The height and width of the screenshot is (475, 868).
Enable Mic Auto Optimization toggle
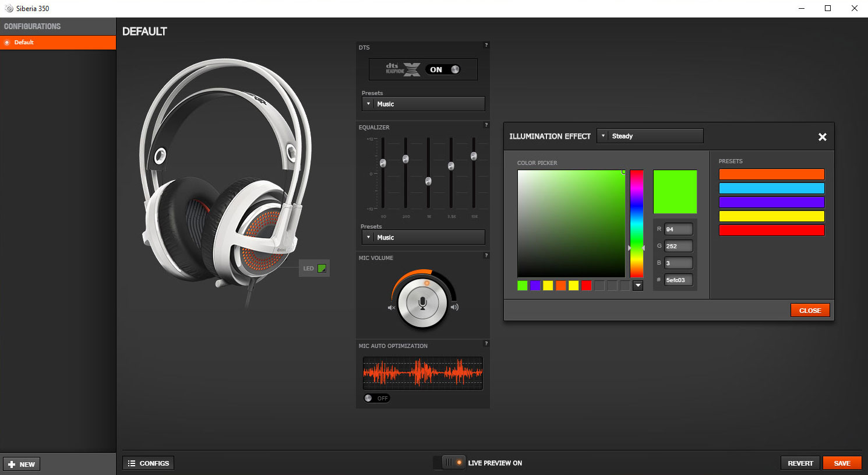pyautogui.click(x=376, y=398)
